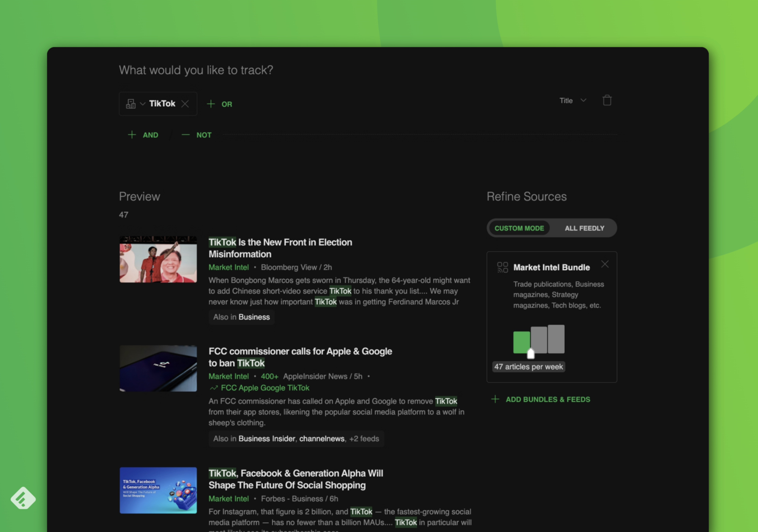Click the Feedly logo in the corner
The height and width of the screenshot is (532, 758).
(23, 498)
